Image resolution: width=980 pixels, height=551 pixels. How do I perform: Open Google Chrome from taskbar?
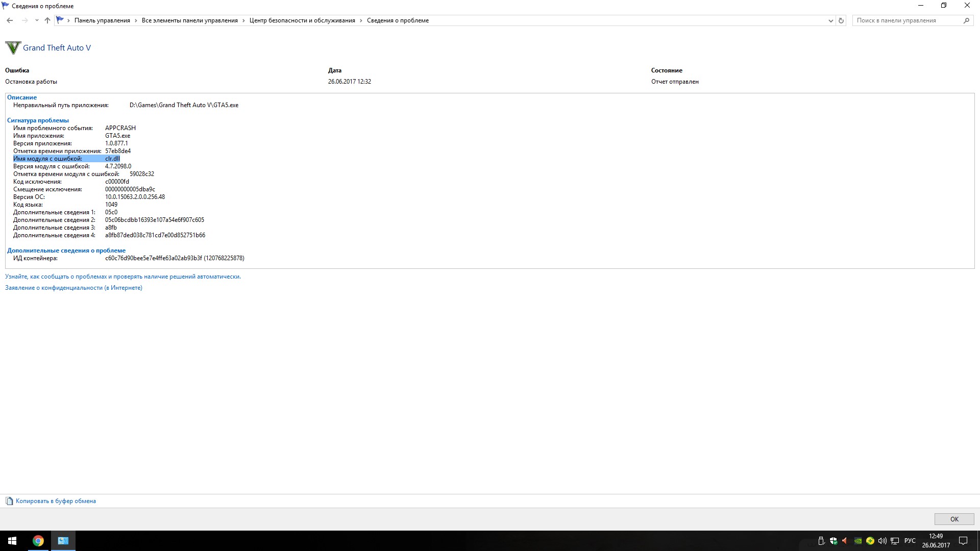38,541
